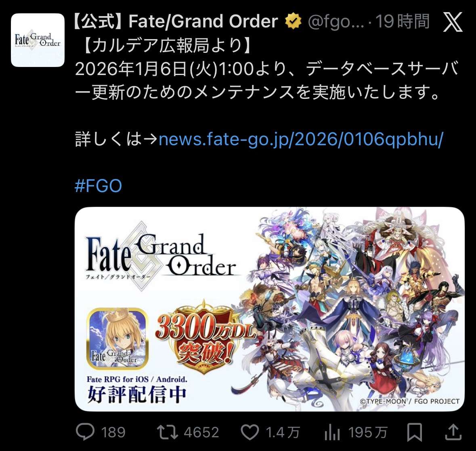The width and height of the screenshot is (476, 451).
Task: Click the Saber app icon in banner
Action: 118,338
